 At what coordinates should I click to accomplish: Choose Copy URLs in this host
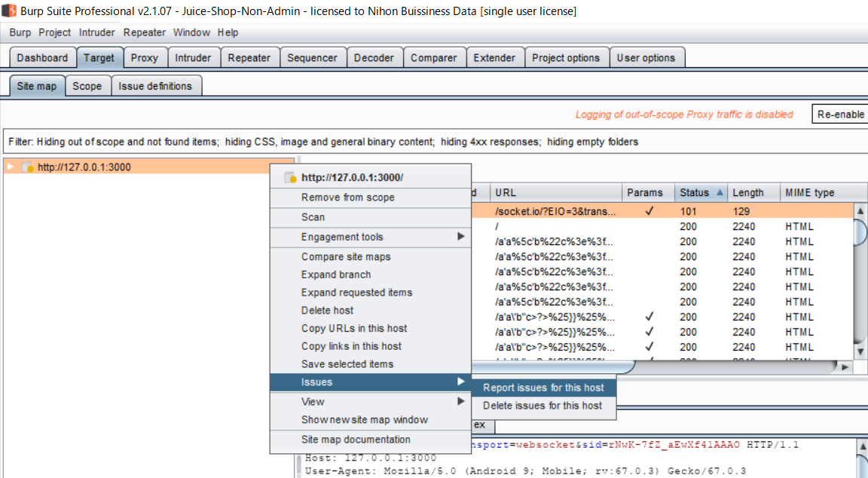pyautogui.click(x=371, y=328)
